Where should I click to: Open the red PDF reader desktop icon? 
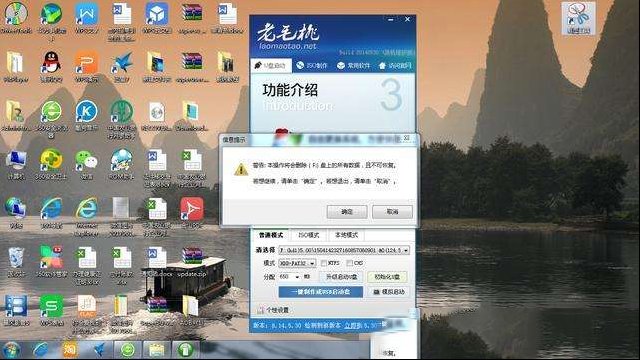click(x=192, y=209)
